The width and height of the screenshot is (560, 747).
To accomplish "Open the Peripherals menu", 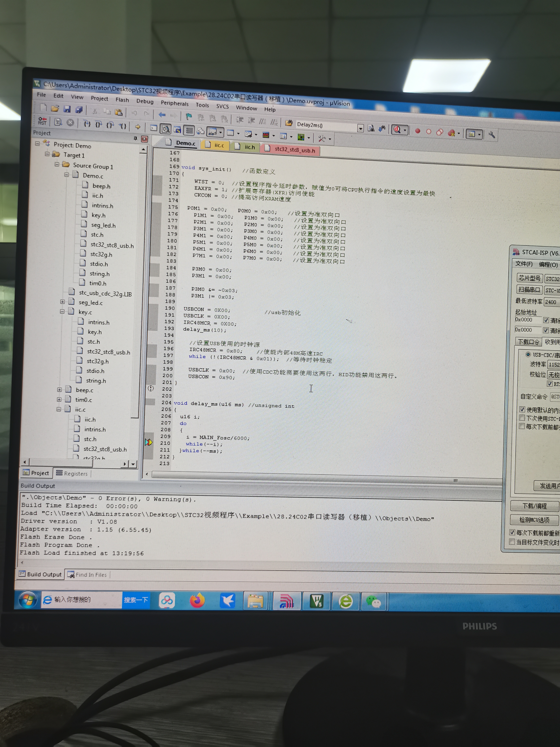I will 175,103.
